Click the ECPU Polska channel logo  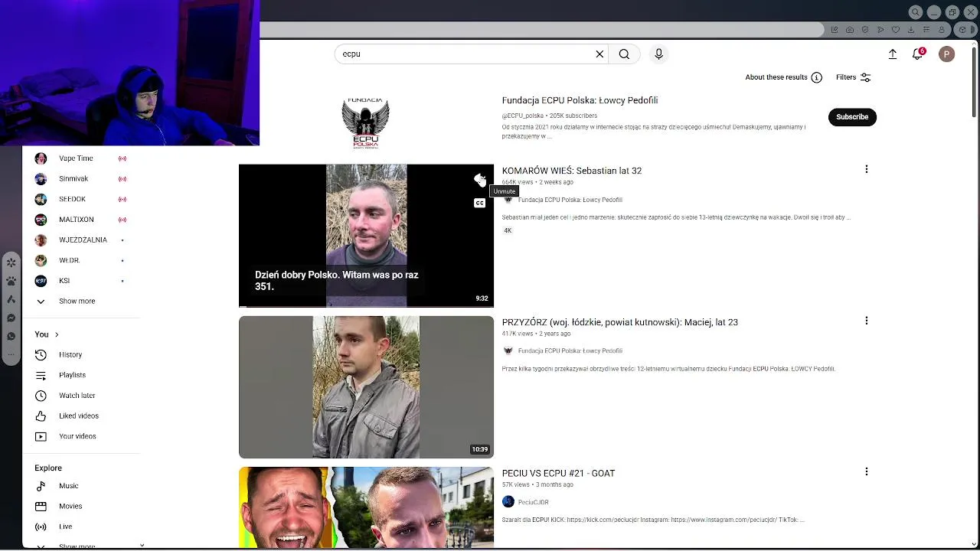(366, 122)
